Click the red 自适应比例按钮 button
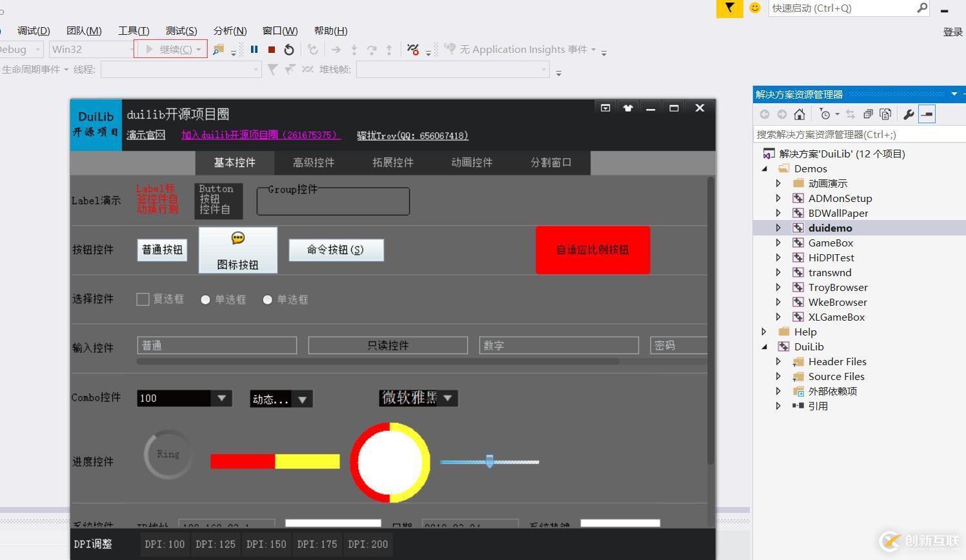 pyautogui.click(x=592, y=250)
